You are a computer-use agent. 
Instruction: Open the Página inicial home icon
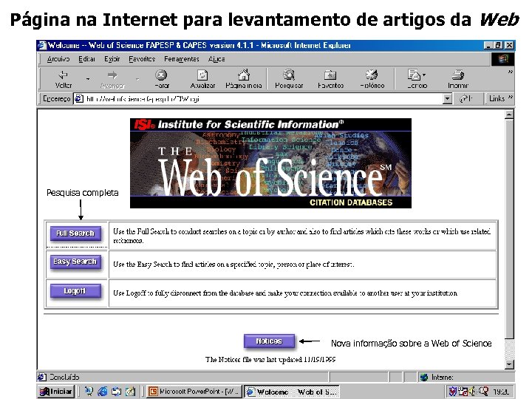click(x=244, y=79)
